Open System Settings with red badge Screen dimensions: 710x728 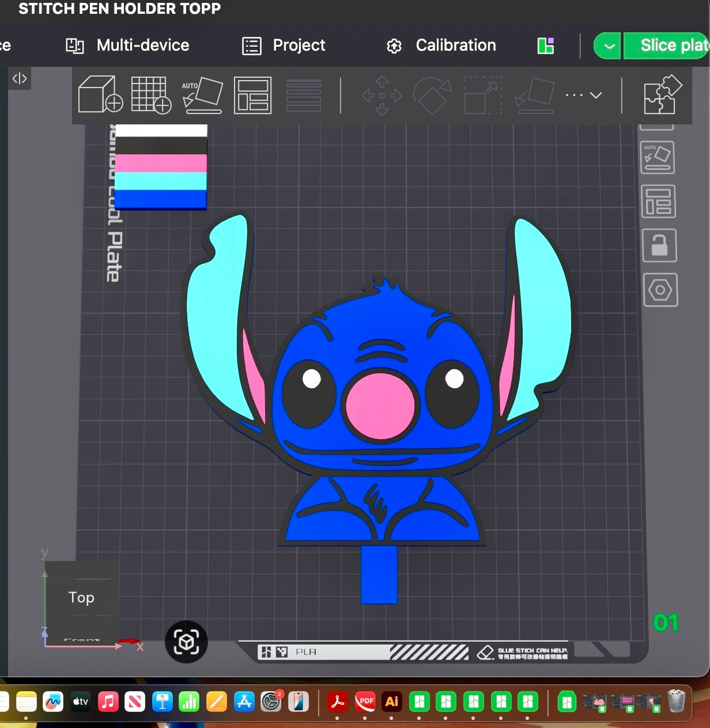(x=271, y=702)
